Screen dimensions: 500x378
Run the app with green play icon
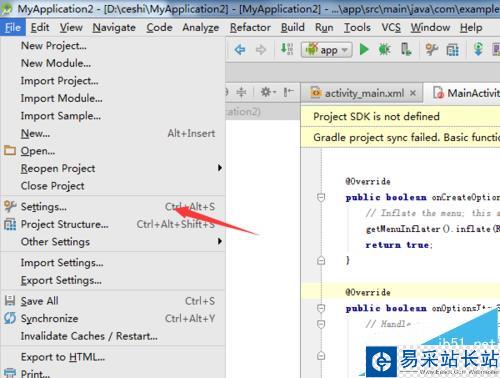pyautogui.click(x=364, y=50)
